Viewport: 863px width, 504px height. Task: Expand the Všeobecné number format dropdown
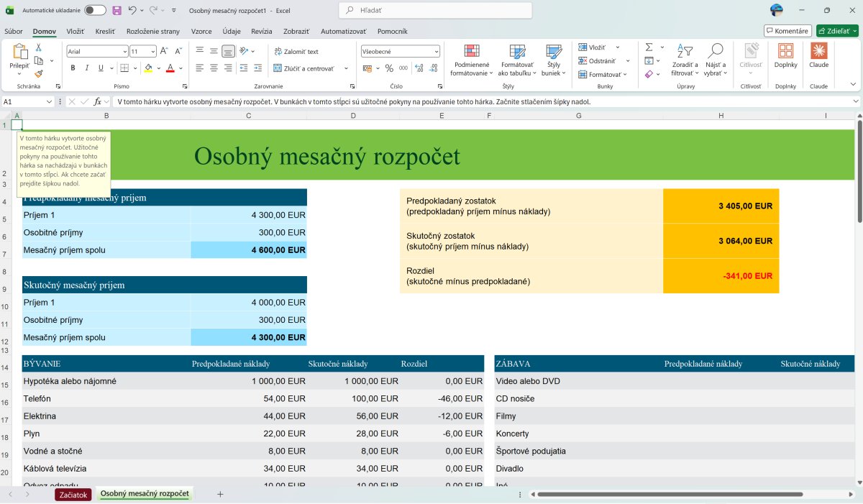[x=400, y=51]
